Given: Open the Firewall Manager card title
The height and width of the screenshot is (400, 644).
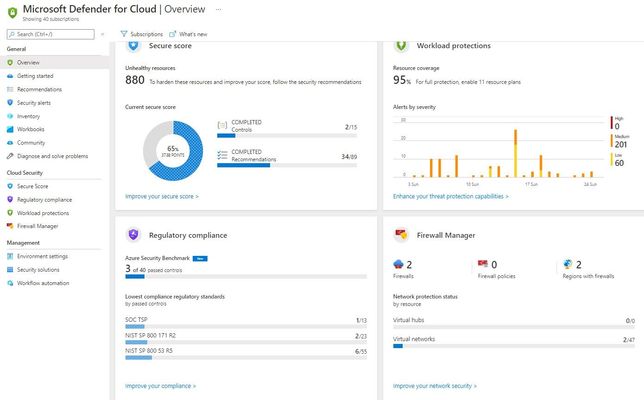Looking at the screenshot, I should (x=446, y=235).
